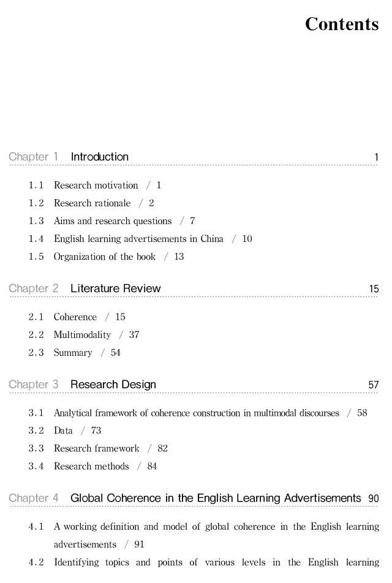Open the 3.4 Research methods entry

[x=91, y=466]
